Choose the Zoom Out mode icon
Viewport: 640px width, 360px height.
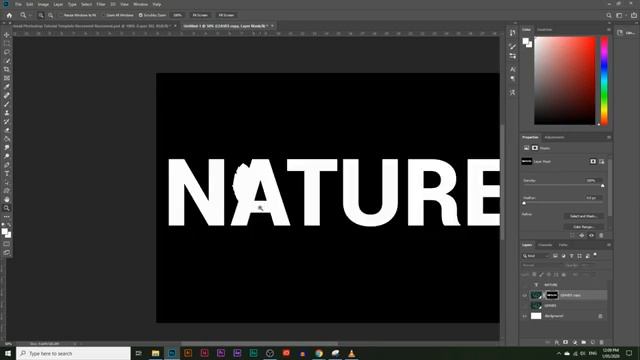tap(51, 15)
